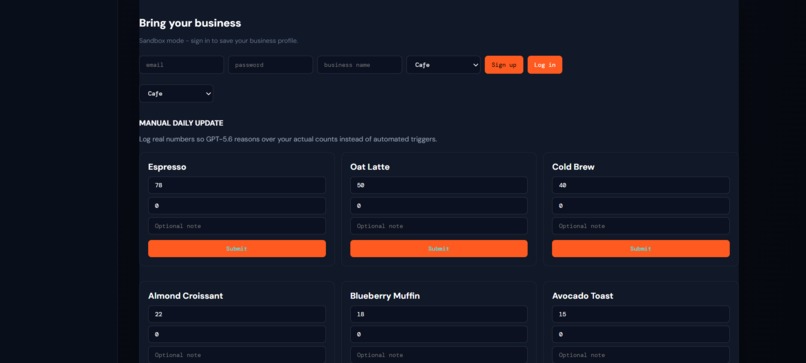Submit the Cold Brew update
The height and width of the screenshot is (363, 806).
pyautogui.click(x=641, y=248)
